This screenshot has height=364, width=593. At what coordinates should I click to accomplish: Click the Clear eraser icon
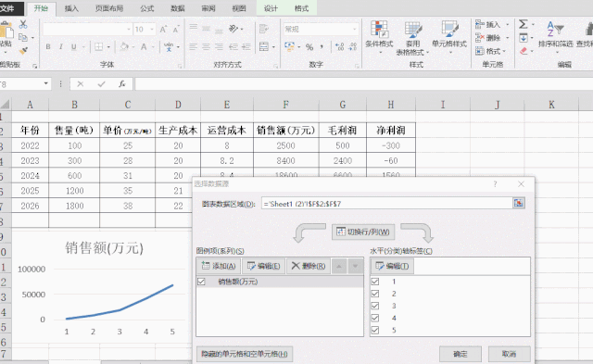click(x=524, y=51)
